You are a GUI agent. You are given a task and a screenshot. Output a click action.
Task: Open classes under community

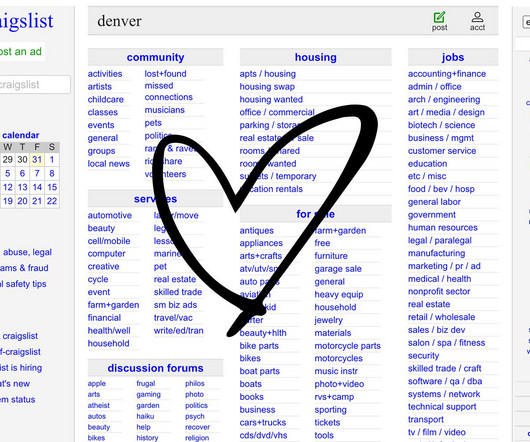tap(102, 112)
